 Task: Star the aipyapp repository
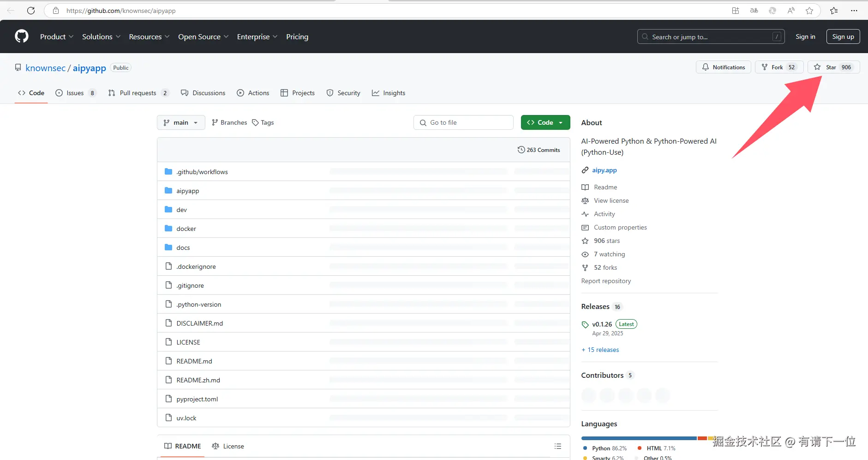coord(833,67)
